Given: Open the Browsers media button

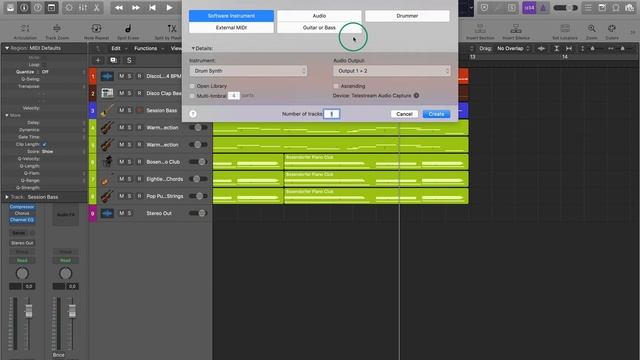Looking at the screenshot, I should click(629, 8).
